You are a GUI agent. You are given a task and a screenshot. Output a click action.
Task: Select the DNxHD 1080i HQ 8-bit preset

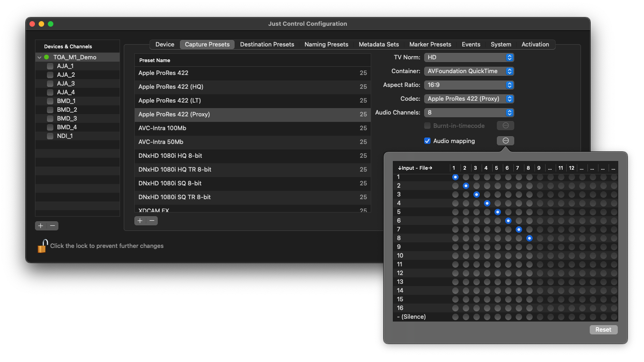point(253,156)
